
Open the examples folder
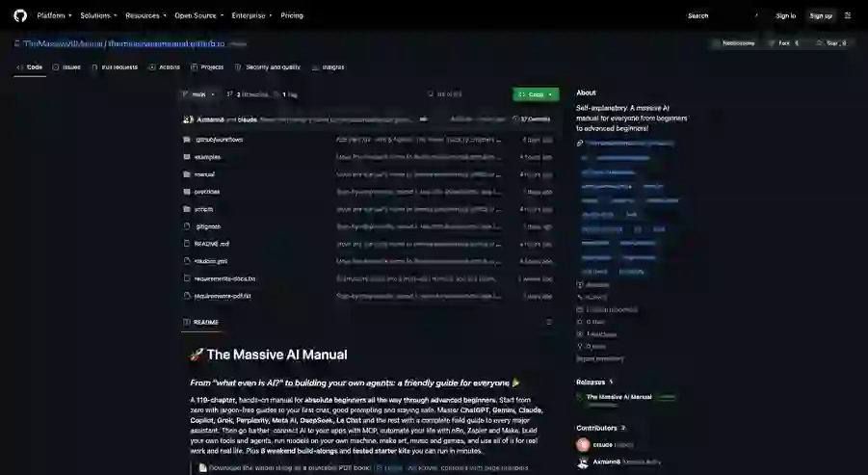click(207, 157)
